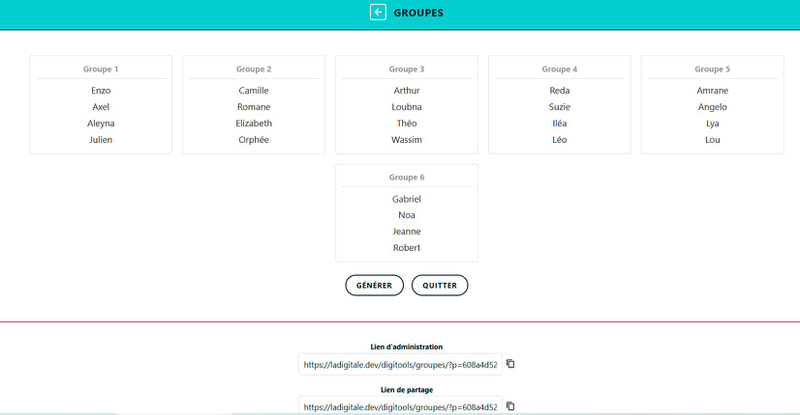Click the name Amrane in Groupe 5
The width and height of the screenshot is (800, 415).
click(712, 91)
